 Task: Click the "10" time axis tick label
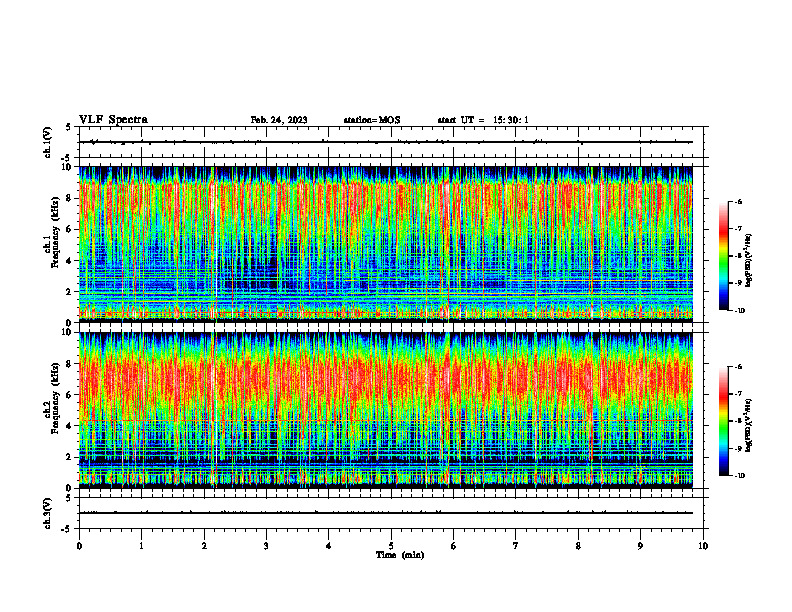703,546
